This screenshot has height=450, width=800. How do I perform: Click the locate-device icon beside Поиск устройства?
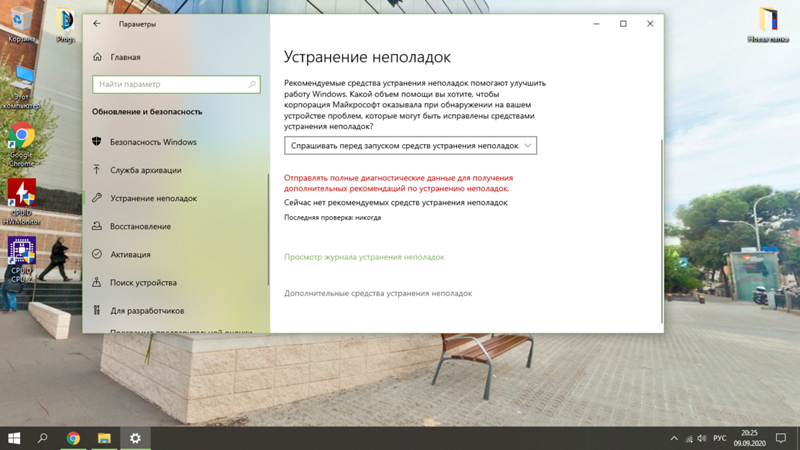tap(97, 282)
